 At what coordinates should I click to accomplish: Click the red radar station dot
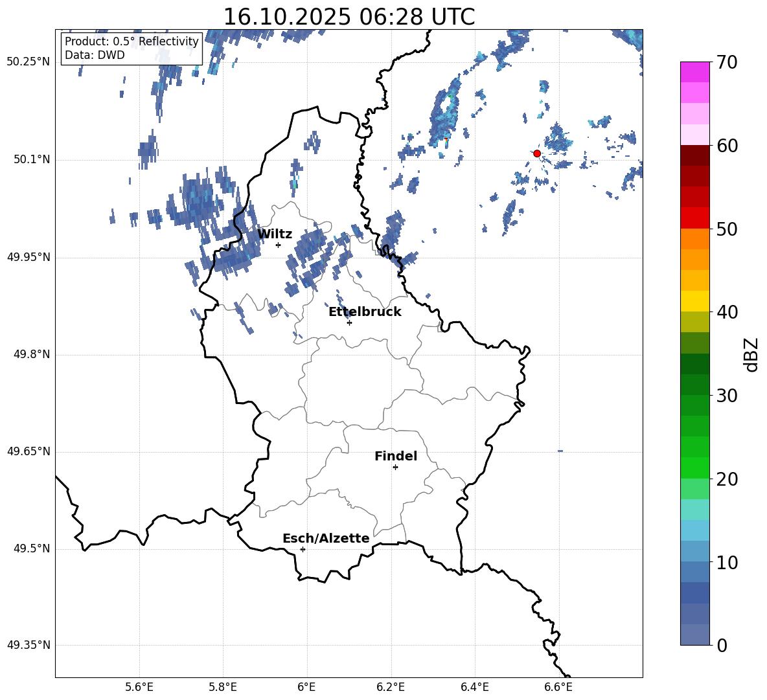pos(536,153)
